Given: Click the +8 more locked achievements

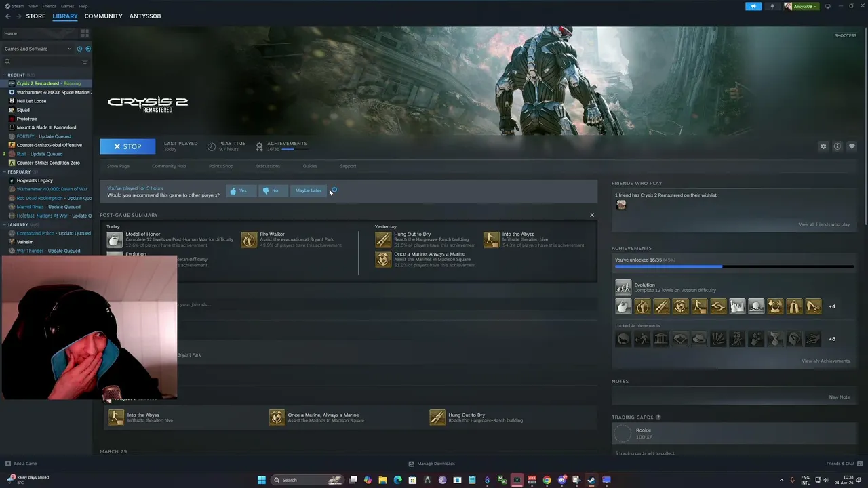Looking at the screenshot, I should pos(832,339).
